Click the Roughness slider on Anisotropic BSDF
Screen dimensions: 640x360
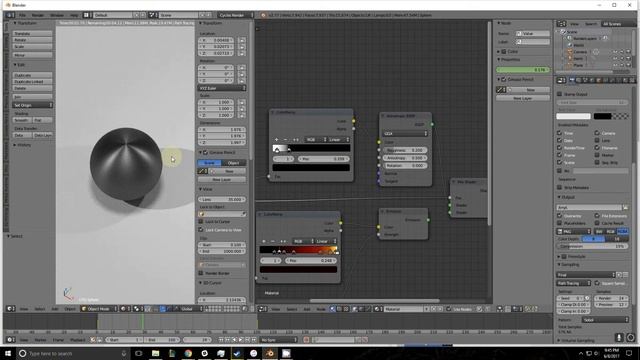(405, 150)
